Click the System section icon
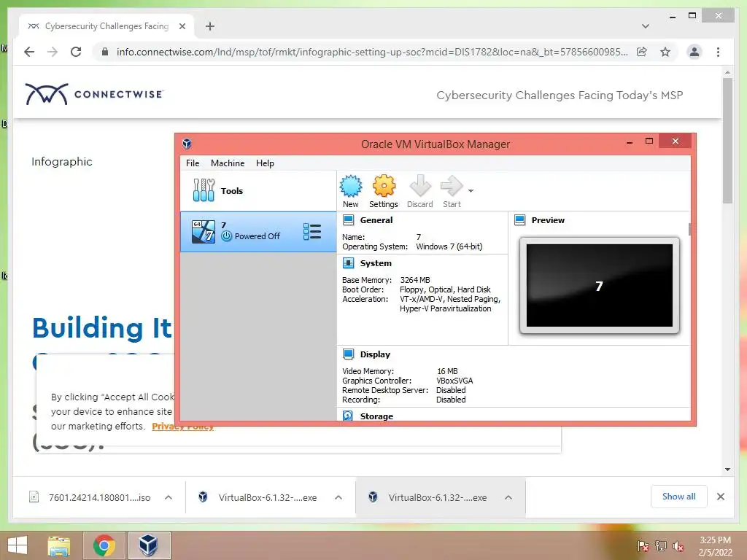The image size is (747, 560). click(349, 262)
